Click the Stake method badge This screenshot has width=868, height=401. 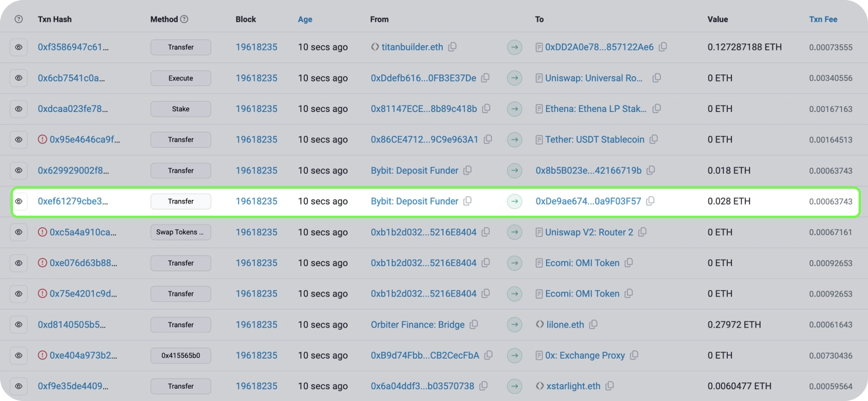pyautogui.click(x=181, y=109)
